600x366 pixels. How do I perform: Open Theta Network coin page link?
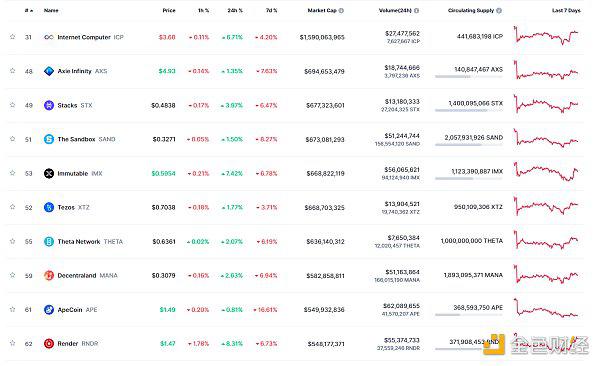(x=78, y=242)
